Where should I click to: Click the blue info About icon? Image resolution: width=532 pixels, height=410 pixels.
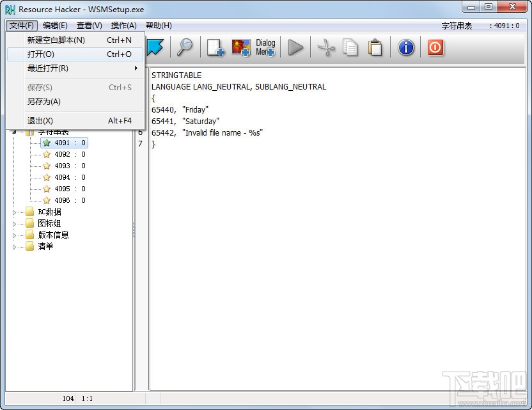coord(406,47)
